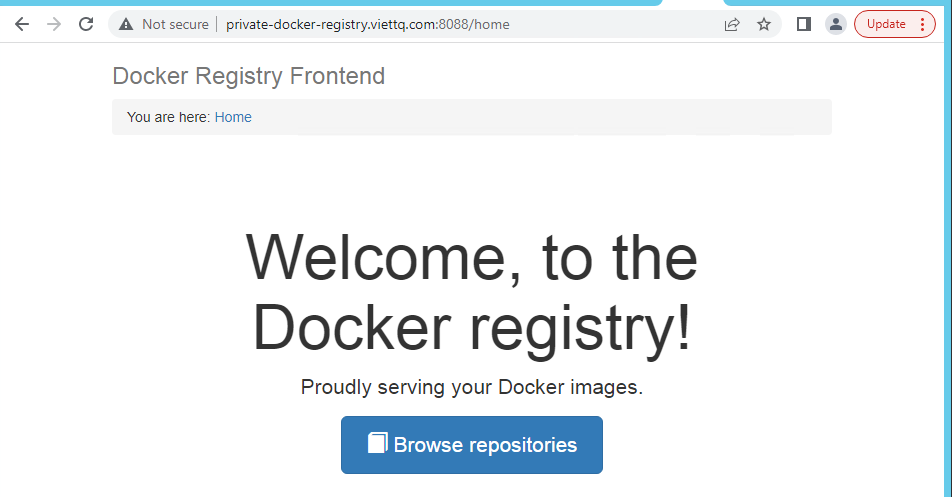Open the Docker Registry Frontend brand link
This screenshot has height=497, width=952.
pyautogui.click(x=248, y=76)
